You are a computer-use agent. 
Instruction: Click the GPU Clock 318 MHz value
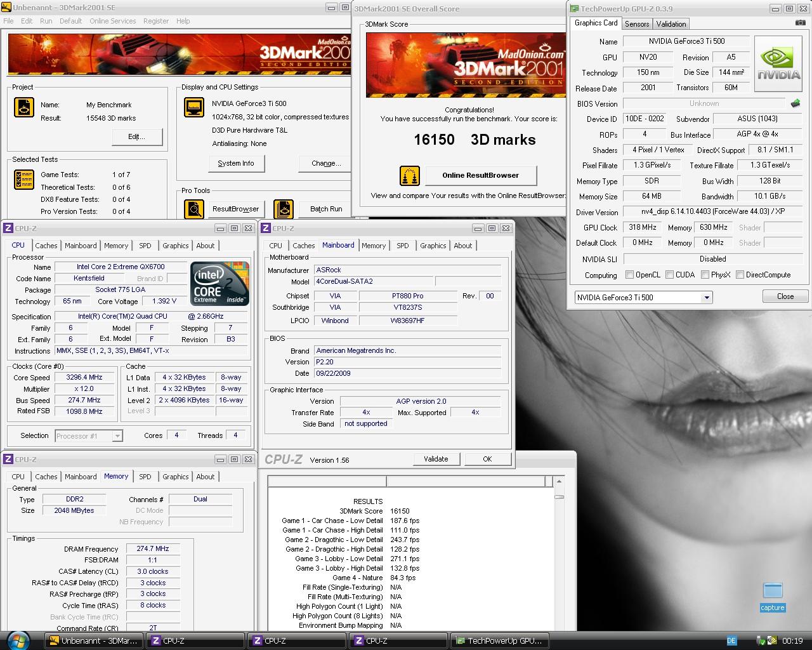point(643,227)
